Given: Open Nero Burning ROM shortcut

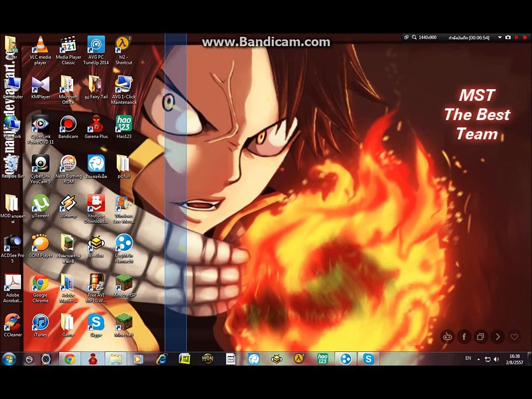Looking at the screenshot, I should tap(68, 169).
